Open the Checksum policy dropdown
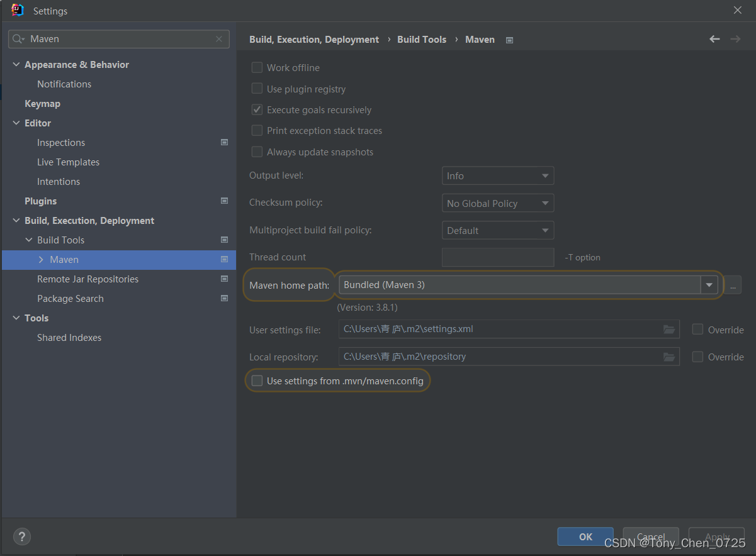 [498, 203]
